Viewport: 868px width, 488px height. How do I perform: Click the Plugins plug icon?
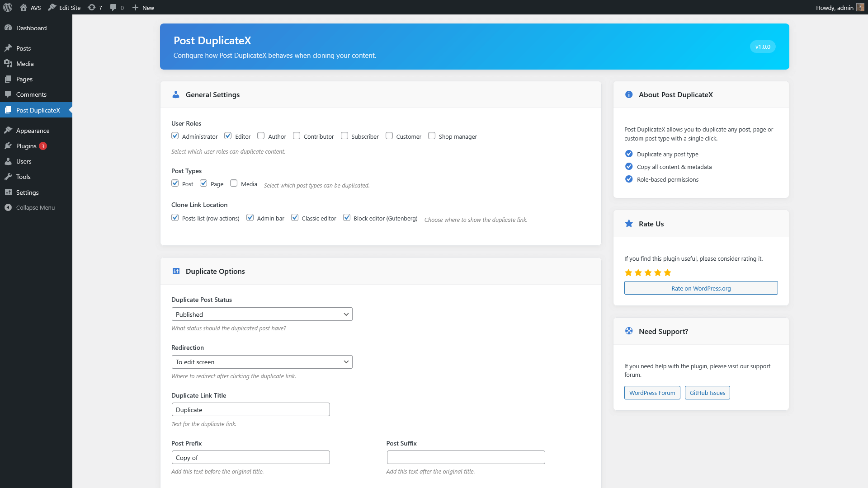pos(8,146)
